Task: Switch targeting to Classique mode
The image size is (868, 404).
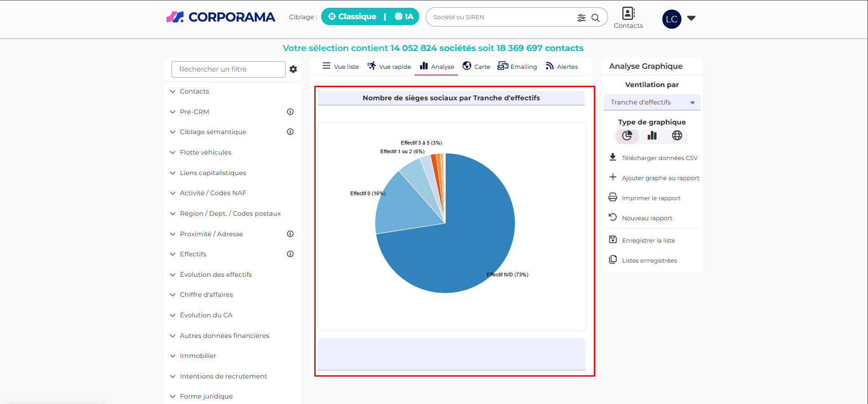Action: tap(352, 17)
